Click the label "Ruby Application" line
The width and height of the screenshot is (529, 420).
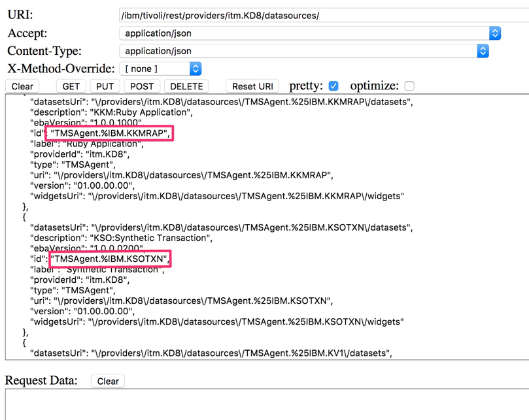point(87,144)
